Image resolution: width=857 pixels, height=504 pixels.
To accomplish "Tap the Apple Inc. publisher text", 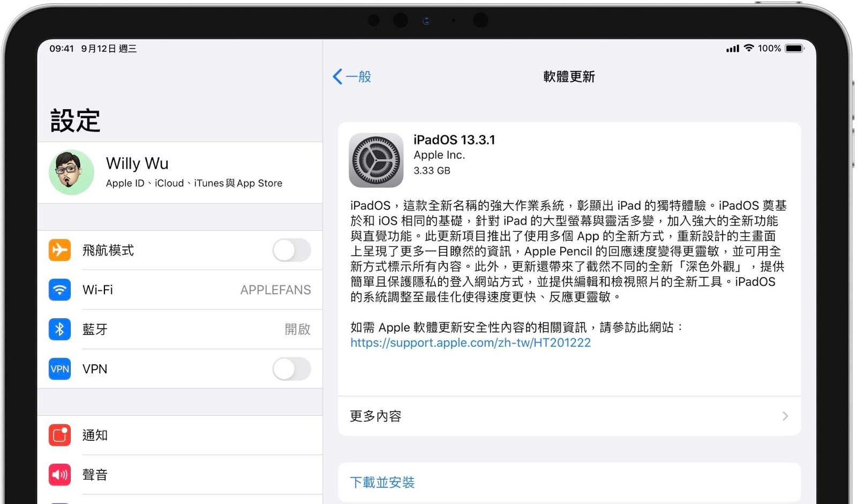I will [x=439, y=155].
